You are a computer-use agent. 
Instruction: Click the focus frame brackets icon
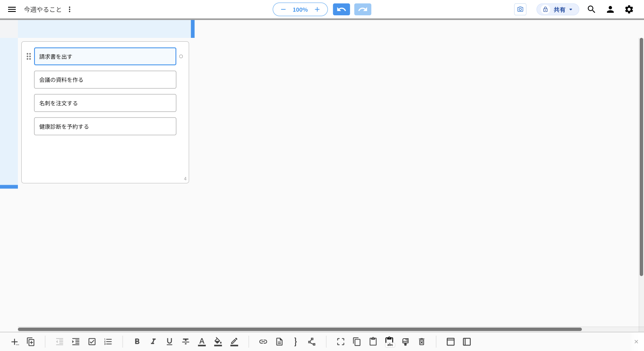[341, 342]
